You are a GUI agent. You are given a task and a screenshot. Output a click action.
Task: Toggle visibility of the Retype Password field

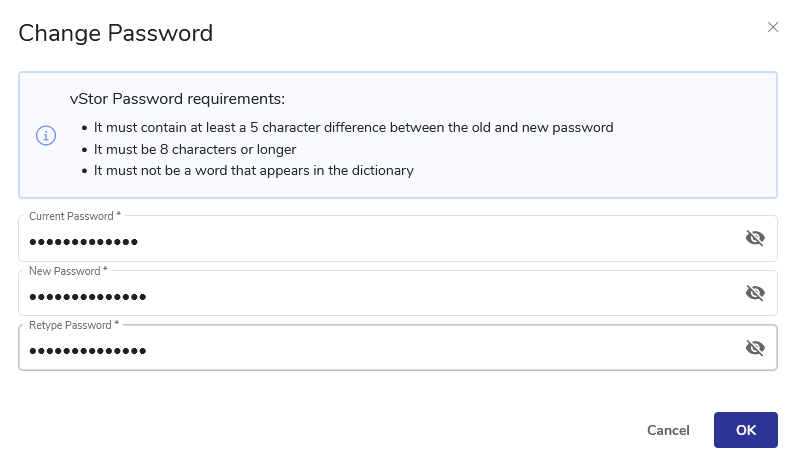755,348
